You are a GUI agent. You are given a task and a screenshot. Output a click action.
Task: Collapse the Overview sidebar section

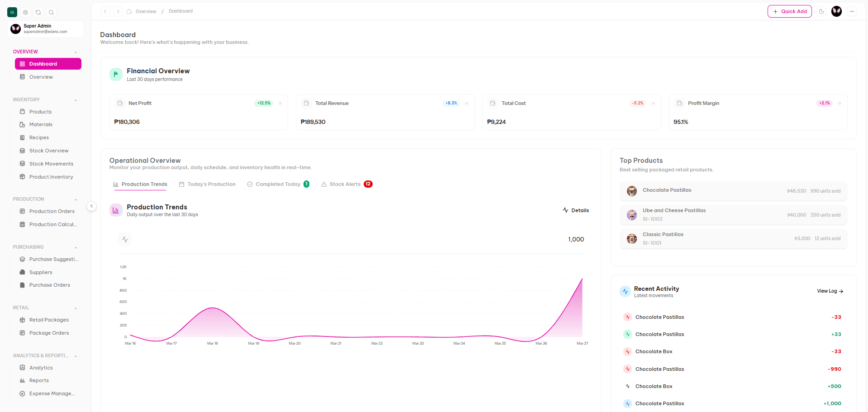(x=76, y=52)
